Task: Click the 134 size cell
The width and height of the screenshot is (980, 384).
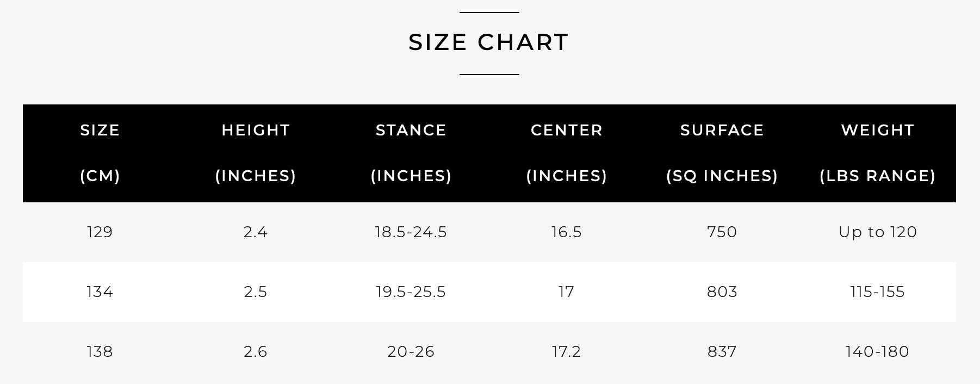Action: pos(100,292)
